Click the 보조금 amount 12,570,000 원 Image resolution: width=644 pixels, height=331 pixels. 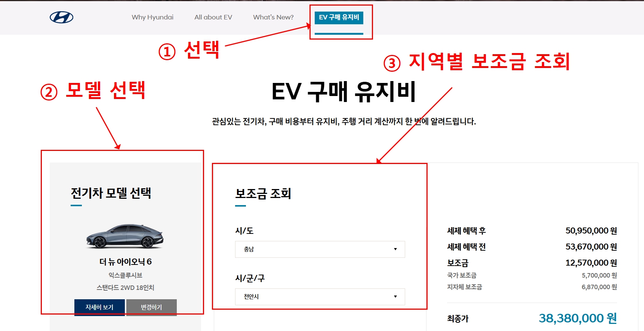coord(591,263)
